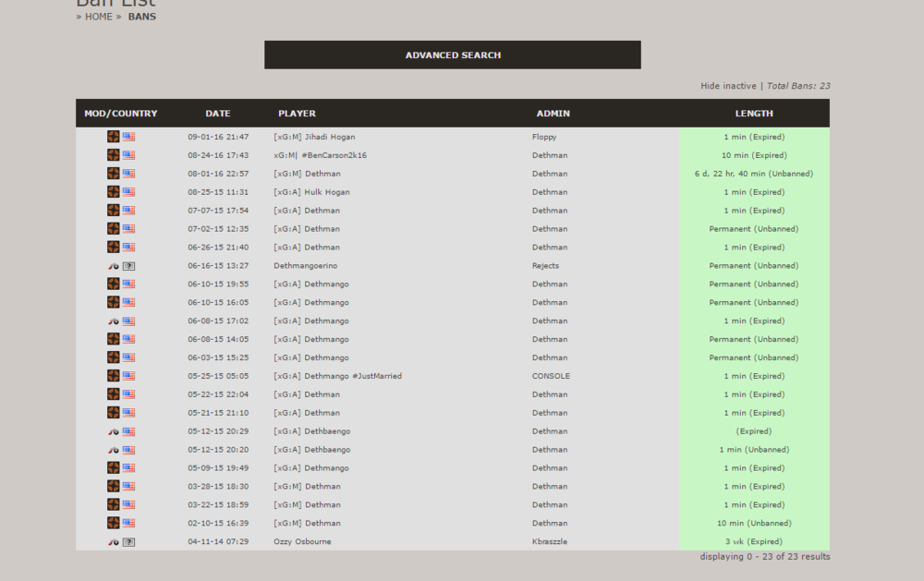Click the admin name CONSOLE

551,375
